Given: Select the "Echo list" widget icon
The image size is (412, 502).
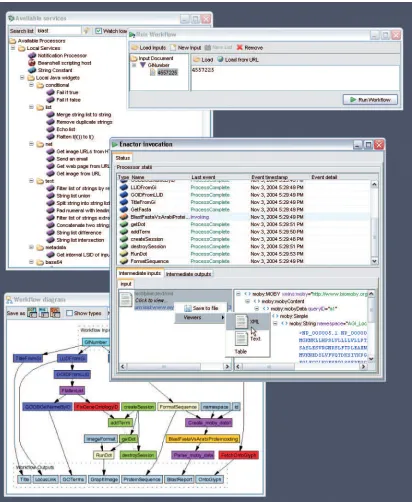Looking at the screenshot, I should 51,129.
